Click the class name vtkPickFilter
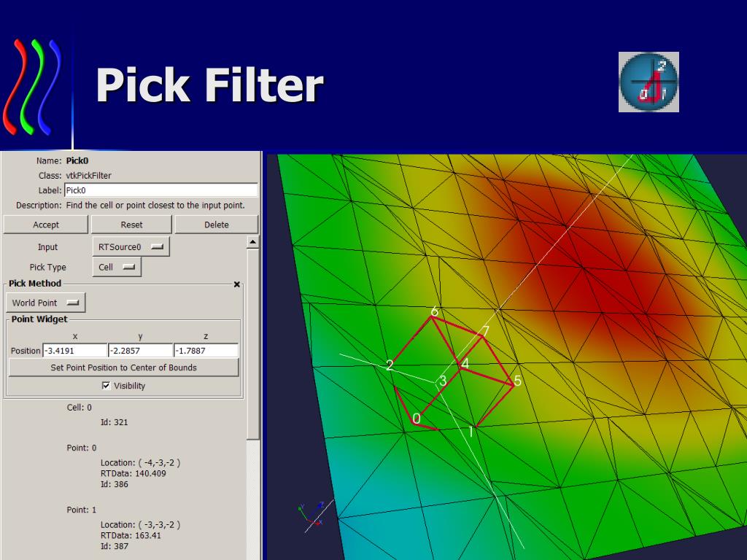 [x=88, y=175]
